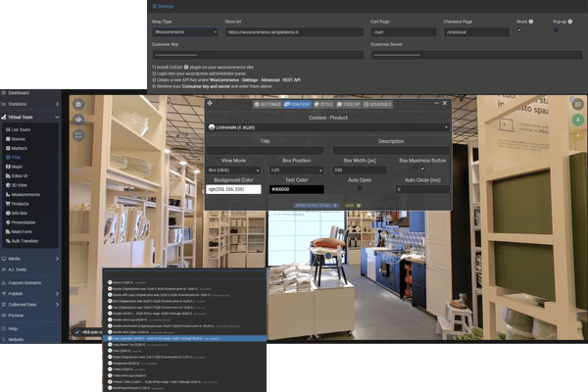The image size is (588, 392).
Task: Open the Measurements sidebar icon
Action: point(8,194)
